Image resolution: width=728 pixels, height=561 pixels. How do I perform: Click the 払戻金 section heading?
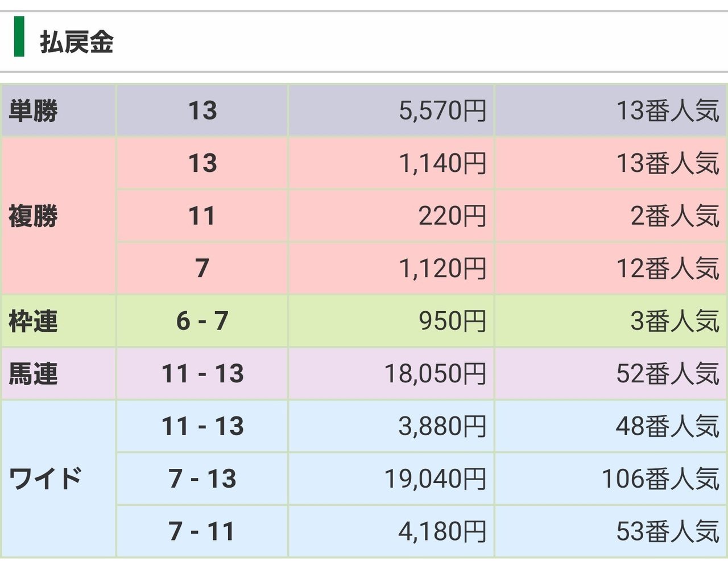[76, 43]
